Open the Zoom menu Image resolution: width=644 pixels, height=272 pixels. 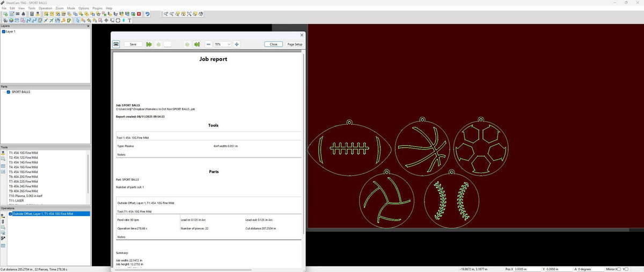60,9
